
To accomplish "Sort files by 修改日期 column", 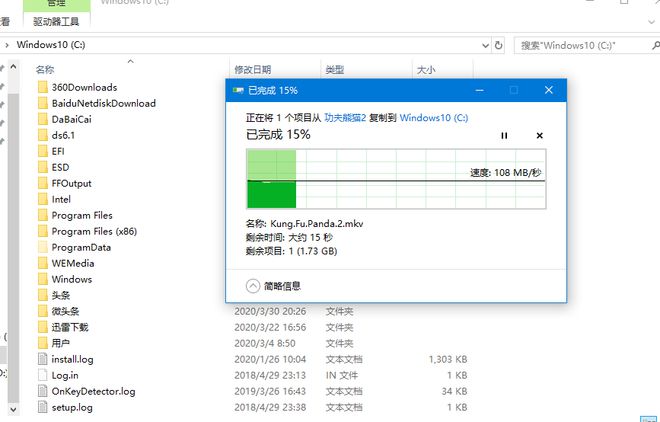I will pos(253,70).
